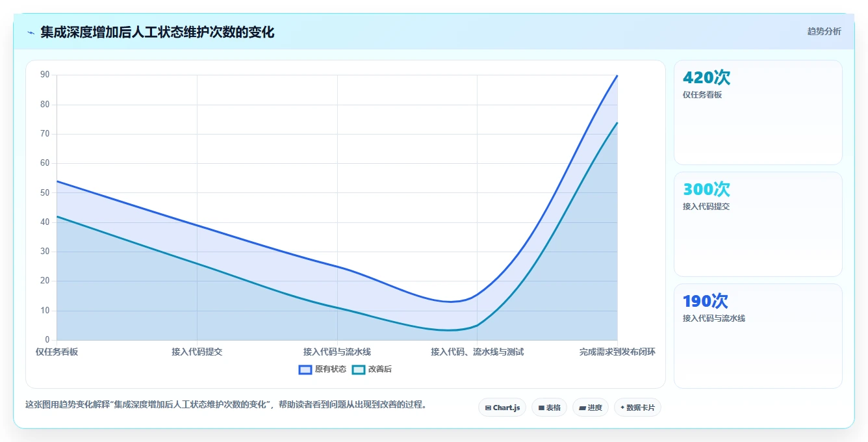Click the 接入代码提交 x-axis label
Viewport: 868px width, 442px height.
[x=197, y=352]
